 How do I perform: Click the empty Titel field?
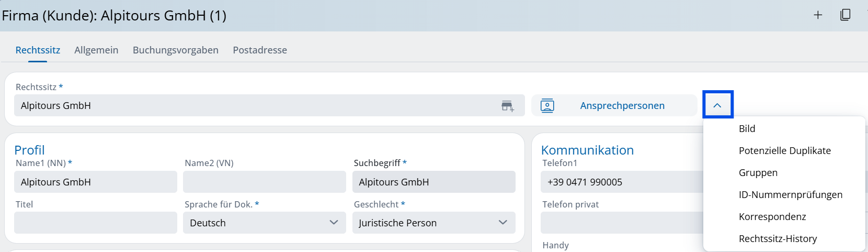click(96, 223)
